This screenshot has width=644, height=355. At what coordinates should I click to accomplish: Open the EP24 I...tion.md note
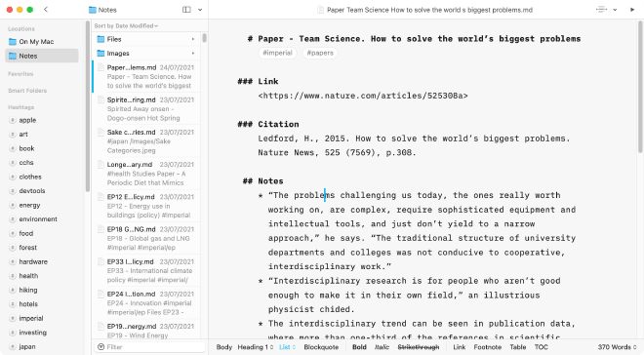[x=146, y=303]
